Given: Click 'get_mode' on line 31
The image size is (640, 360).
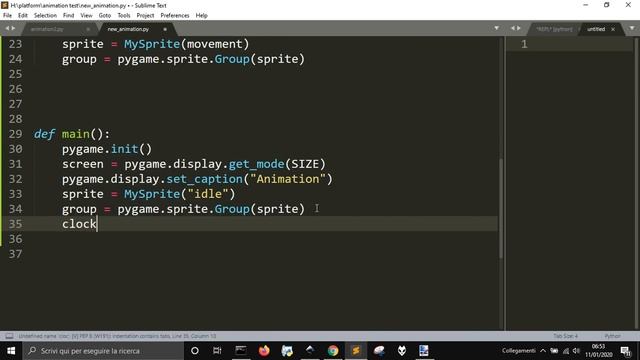Looking at the screenshot, I should [256, 164].
